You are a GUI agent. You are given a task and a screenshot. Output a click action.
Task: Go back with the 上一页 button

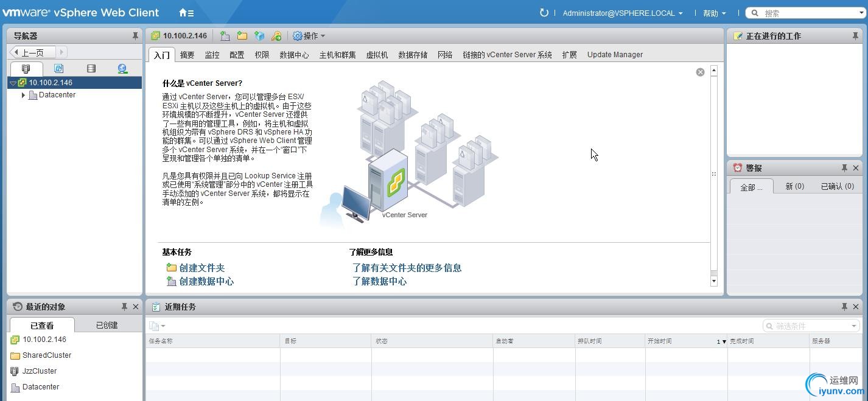pyautogui.click(x=33, y=53)
